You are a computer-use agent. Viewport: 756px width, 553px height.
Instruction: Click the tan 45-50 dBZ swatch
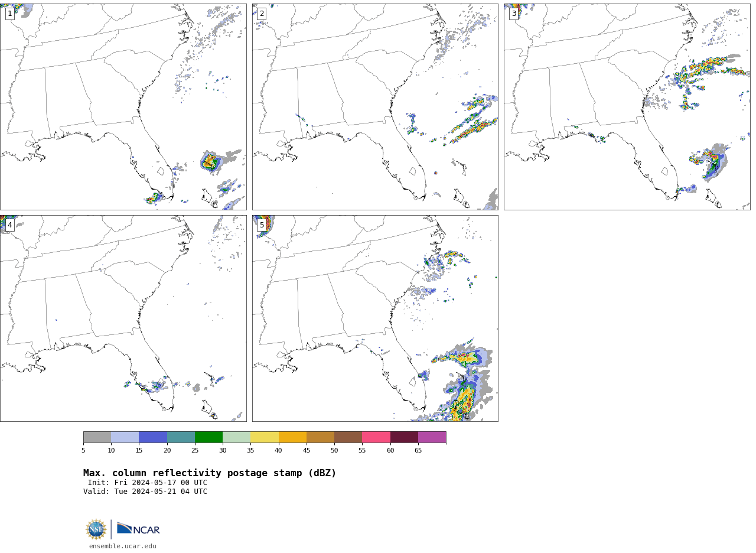[320, 437]
